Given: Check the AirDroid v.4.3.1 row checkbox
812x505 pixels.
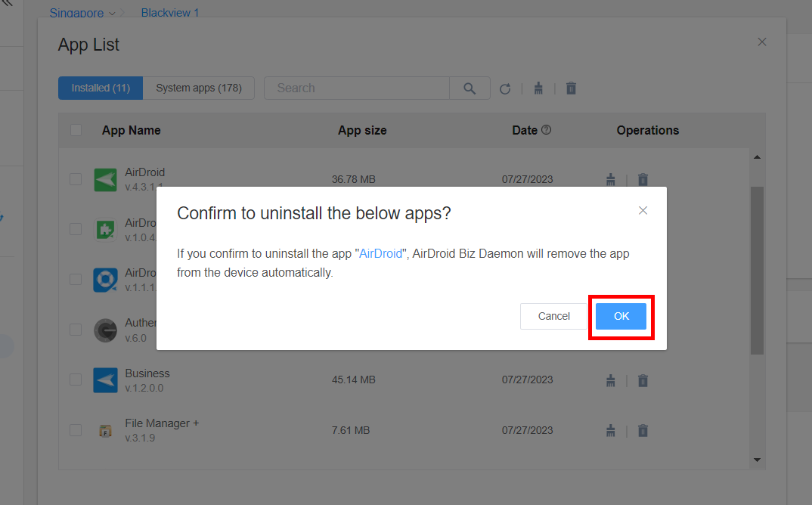Looking at the screenshot, I should coord(76,179).
